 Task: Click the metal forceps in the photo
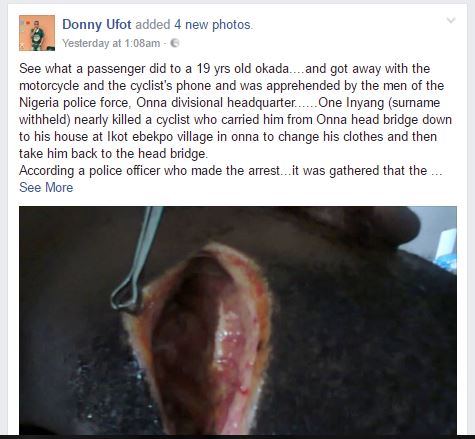[x=138, y=262]
